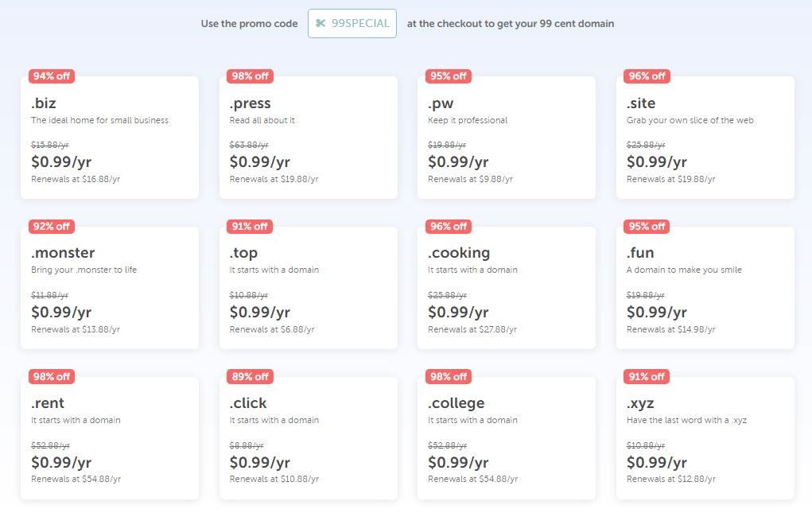Click the 92% off badge on .monster
812x513 pixels.
[51, 226]
